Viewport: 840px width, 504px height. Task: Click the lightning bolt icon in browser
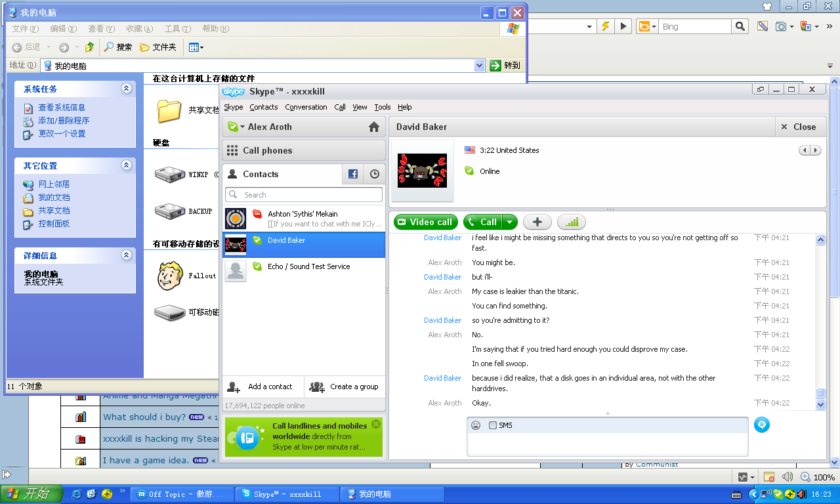coord(606,26)
